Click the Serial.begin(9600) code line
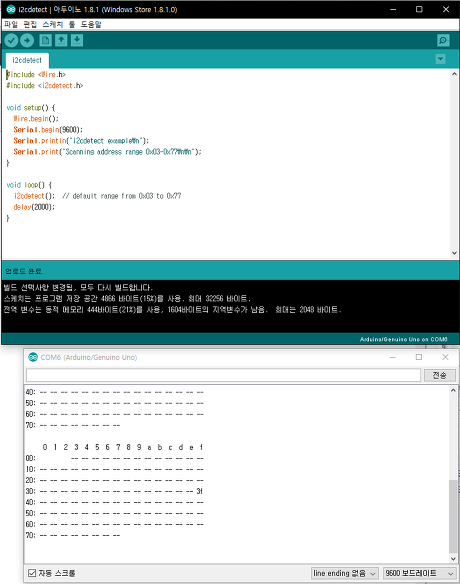Screen dimensions: 460x584 48,130
